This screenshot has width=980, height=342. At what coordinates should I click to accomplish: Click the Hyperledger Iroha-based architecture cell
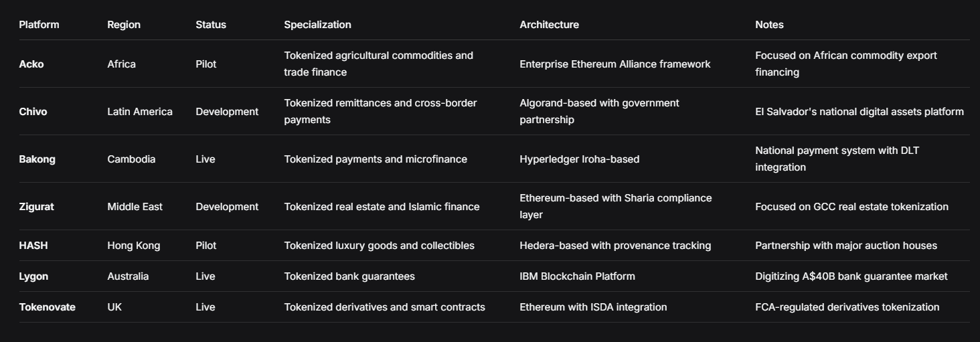(x=579, y=159)
